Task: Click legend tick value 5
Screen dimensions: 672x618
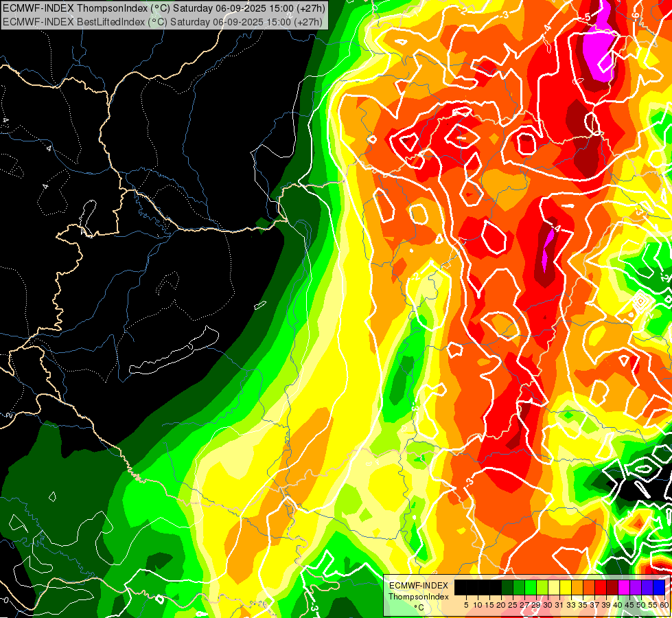Action: [466, 605]
